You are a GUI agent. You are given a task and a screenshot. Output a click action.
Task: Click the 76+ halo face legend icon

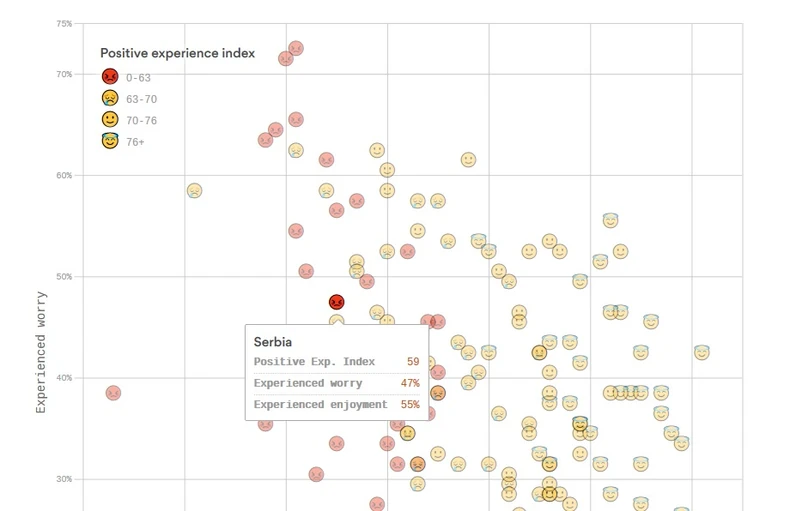click(x=110, y=142)
